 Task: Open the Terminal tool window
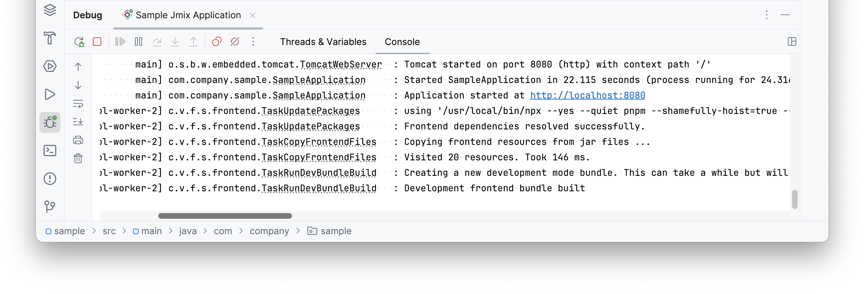point(50,151)
